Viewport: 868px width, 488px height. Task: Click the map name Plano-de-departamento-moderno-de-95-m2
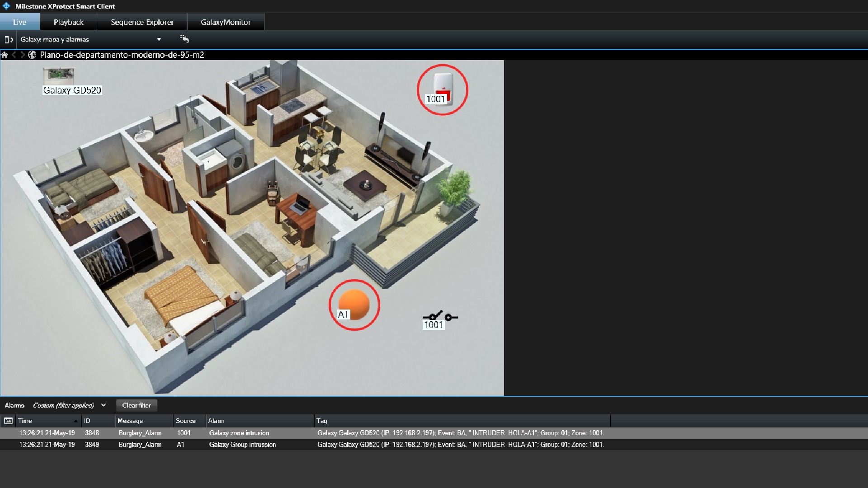pyautogui.click(x=122, y=55)
